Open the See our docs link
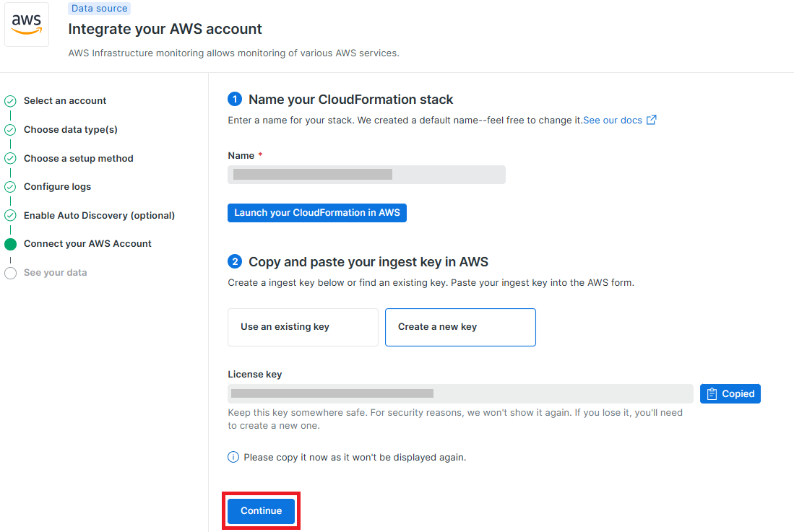Image resolution: width=794 pixels, height=532 pixels. 612,121
